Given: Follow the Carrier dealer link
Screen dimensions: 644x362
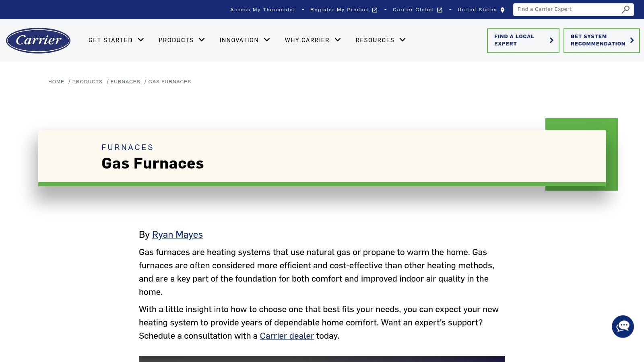Looking at the screenshot, I should click(287, 336).
